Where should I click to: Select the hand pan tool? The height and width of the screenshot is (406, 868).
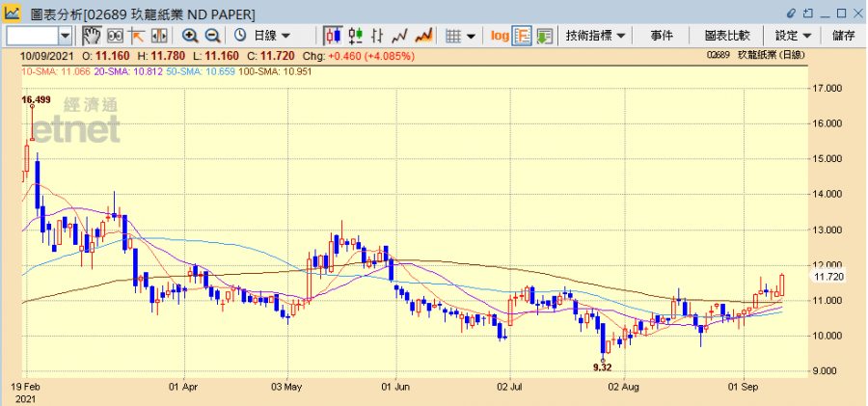point(92,36)
